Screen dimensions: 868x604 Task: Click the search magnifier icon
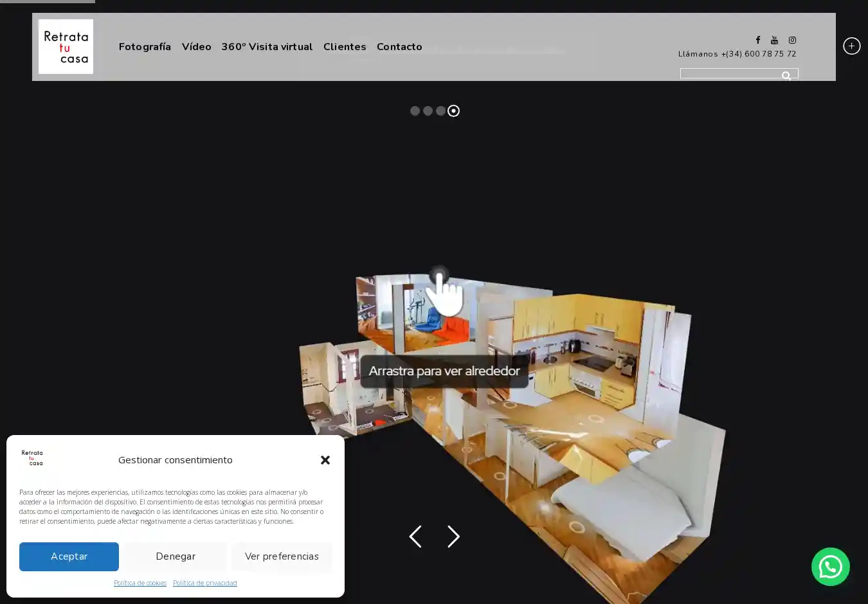pos(786,76)
